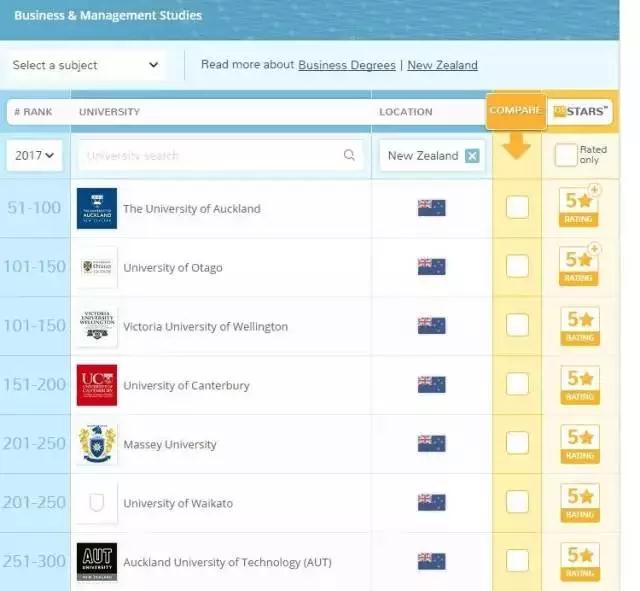Open the 2017 year dropdown
The image size is (640, 591).
(x=34, y=155)
